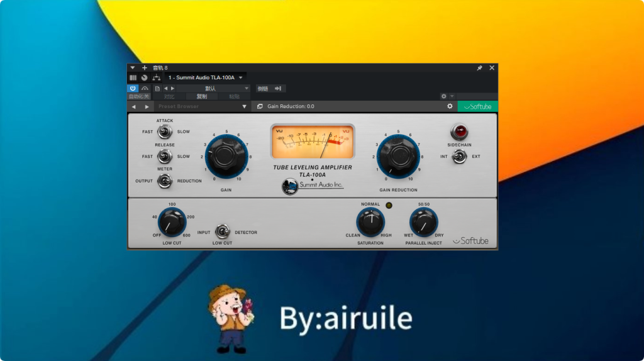Toggle the ATTACK fast/slow switch
The height and width of the screenshot is (361, 644).
click(165, 132)
